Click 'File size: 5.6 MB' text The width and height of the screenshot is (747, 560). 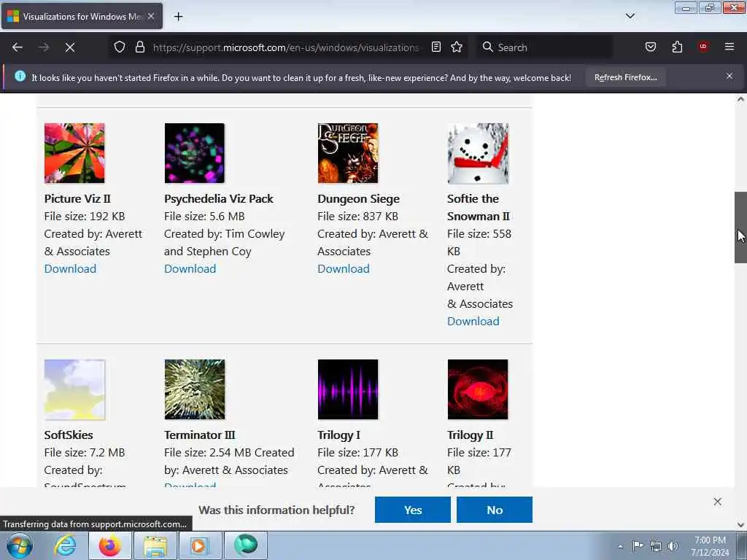[x=204, y=216]
